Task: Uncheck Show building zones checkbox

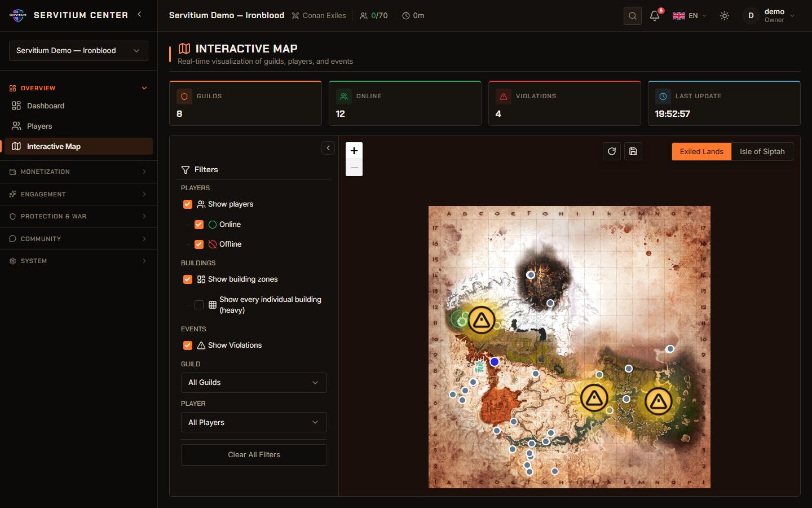Action: [188, 279]
